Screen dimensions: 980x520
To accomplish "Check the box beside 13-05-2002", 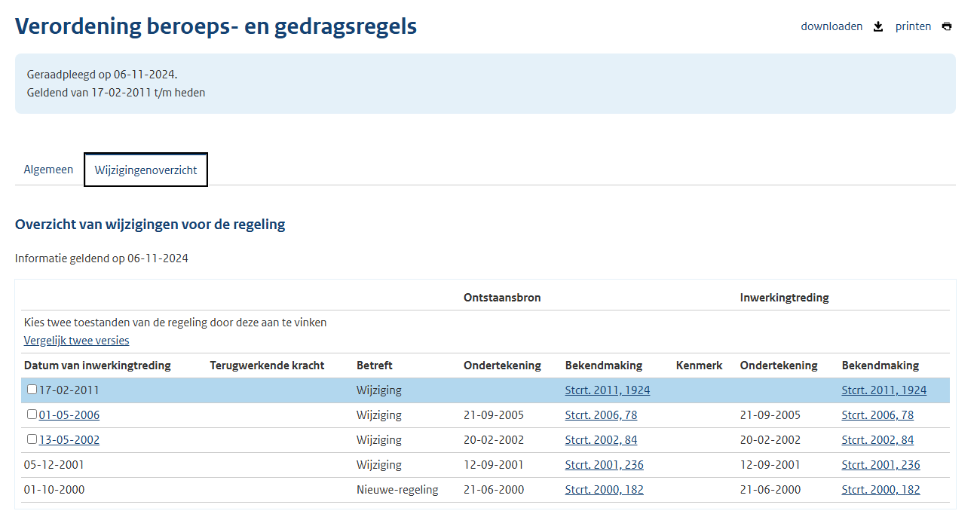I will point(32,439).
